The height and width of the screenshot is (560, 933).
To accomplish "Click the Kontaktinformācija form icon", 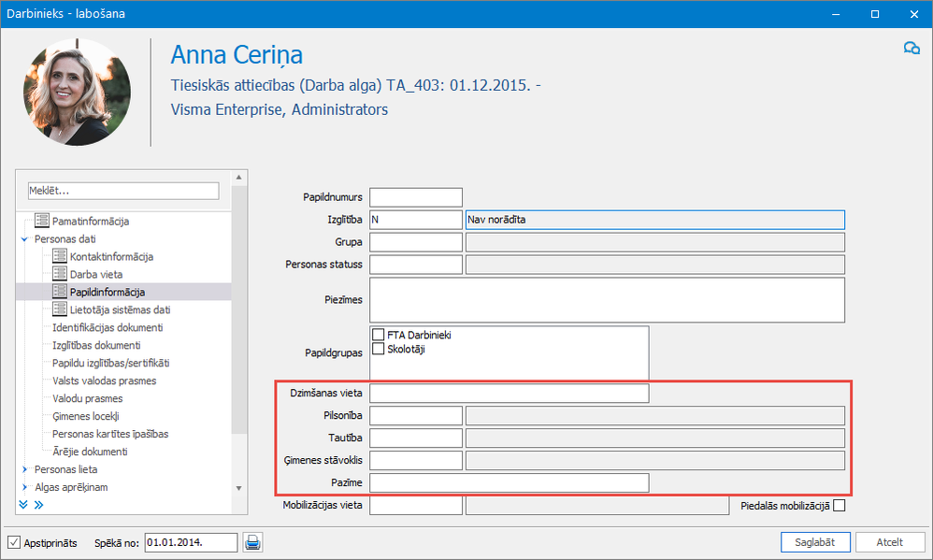I will click(60, 256).
